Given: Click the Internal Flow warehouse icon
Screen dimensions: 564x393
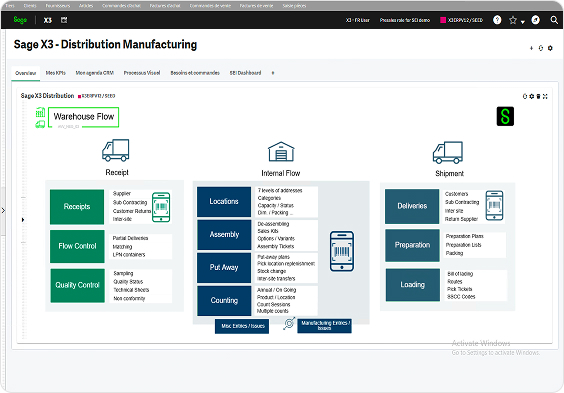Looking at the screenshot, I should point(281,151).
